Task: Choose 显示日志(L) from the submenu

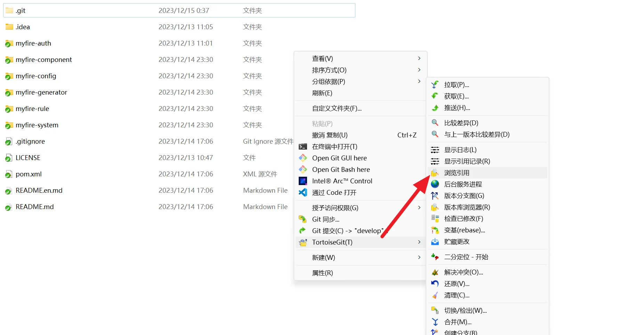Action: 460,150
